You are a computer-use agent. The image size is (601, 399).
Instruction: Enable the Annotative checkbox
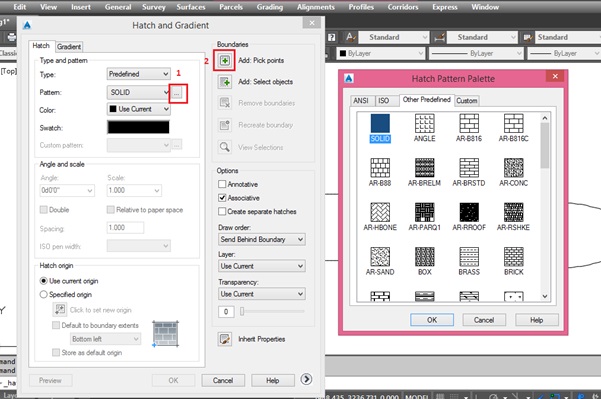222,184
